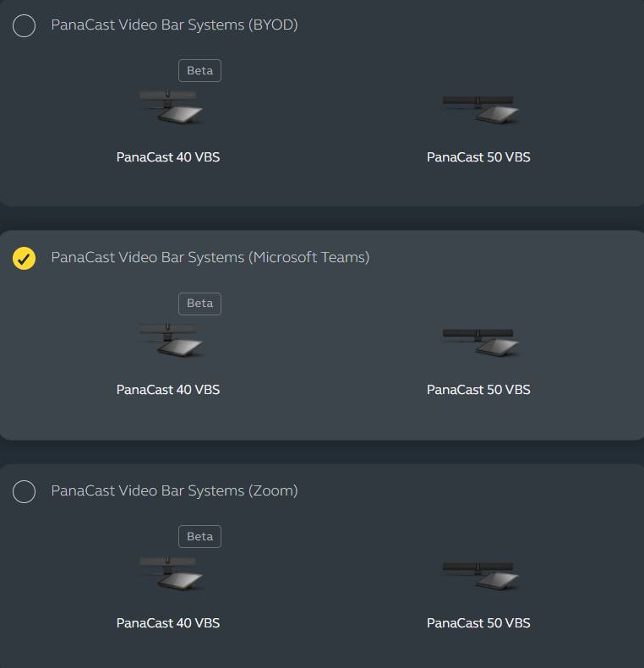Click the PanaCast 50 VBS label under Microsoft Teams
Screen dimensions: 644x668
(x=478, y=390)
